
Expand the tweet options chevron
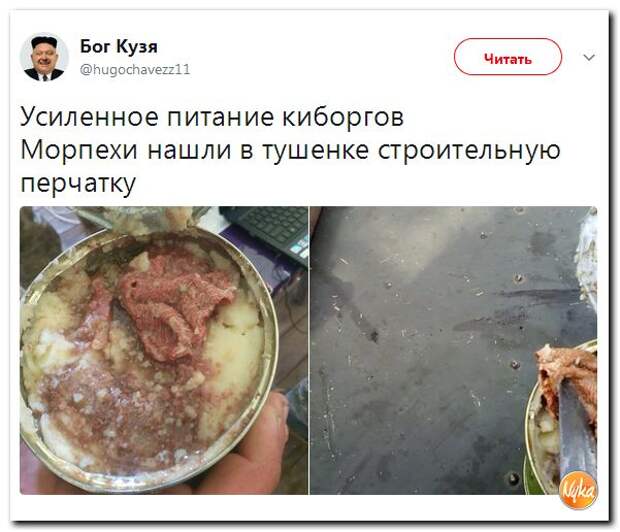(589, 58)
